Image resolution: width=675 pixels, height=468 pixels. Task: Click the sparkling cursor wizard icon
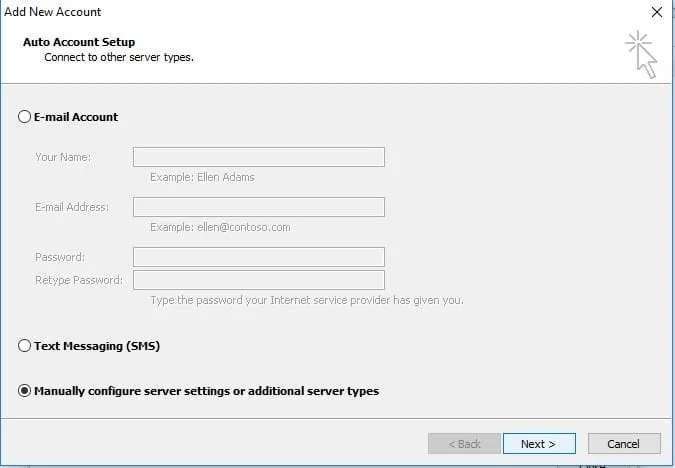(641, 54)
